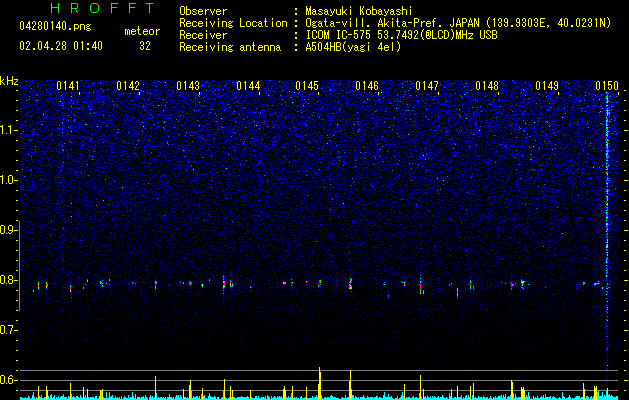Click the 0149 time marker

coord(547,86)
